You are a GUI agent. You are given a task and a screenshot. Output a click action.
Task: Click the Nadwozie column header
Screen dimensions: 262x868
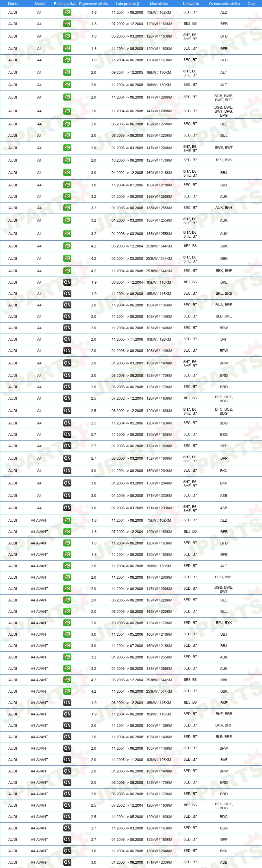coord(191,4)
